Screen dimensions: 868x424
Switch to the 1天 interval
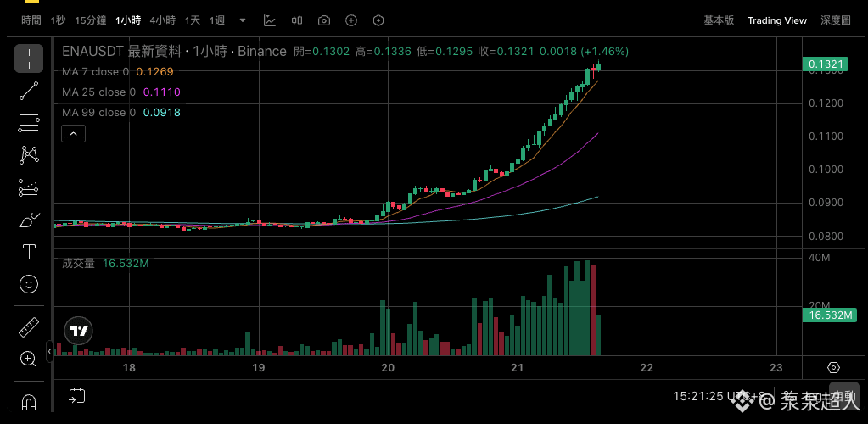point(193,20)
